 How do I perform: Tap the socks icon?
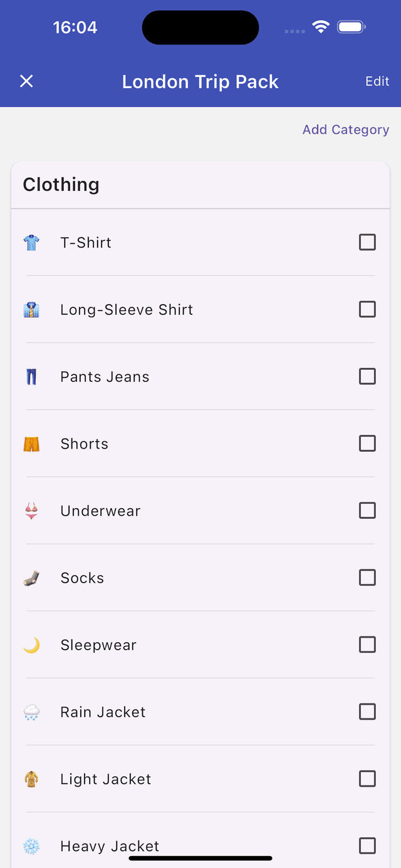[x=31, y=578]
